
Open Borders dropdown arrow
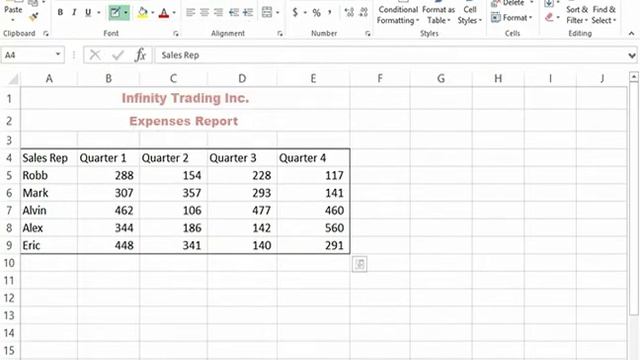(x=126, y=13)
